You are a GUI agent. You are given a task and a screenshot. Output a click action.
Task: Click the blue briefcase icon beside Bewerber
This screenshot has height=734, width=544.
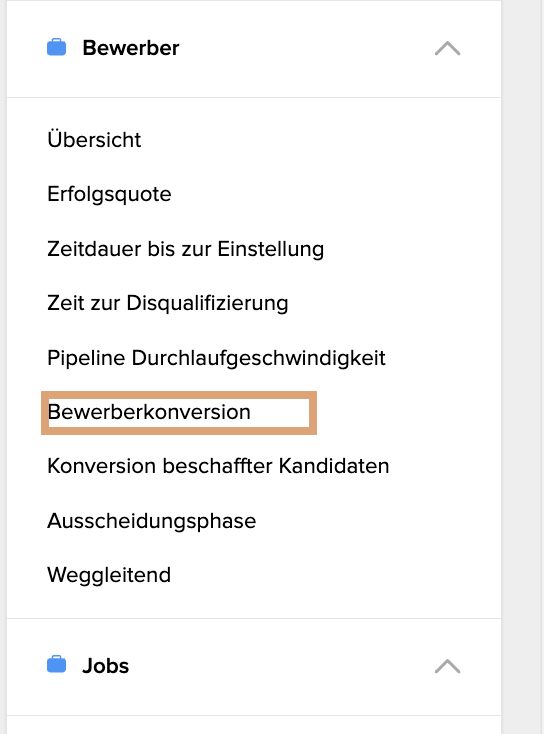57,47
